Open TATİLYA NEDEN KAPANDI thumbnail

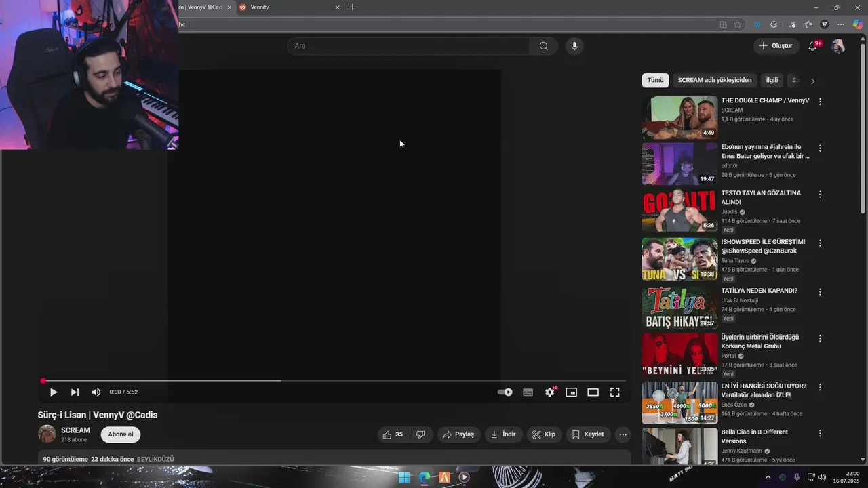tap(679, 308)
